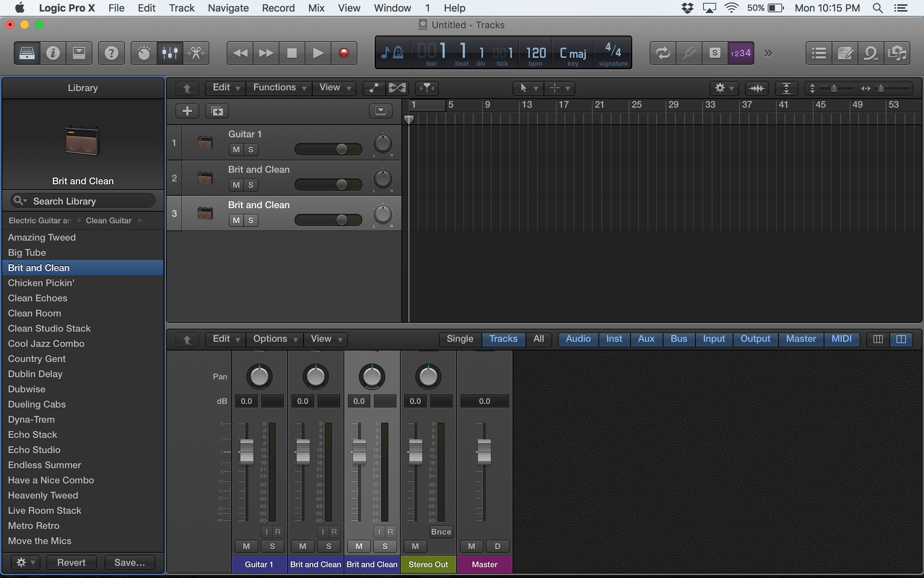
Task: Toggle the 1234 Count-in button
Action: (741, 53)
